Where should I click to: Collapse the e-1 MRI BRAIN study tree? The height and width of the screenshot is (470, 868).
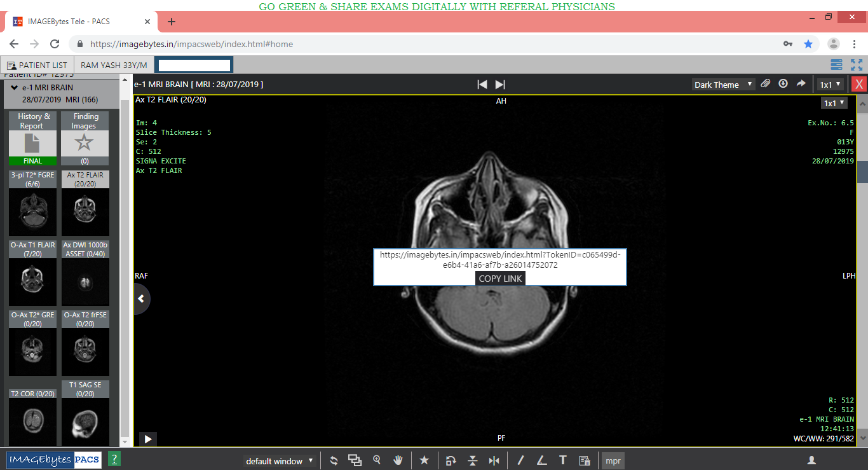coord(14,88)
